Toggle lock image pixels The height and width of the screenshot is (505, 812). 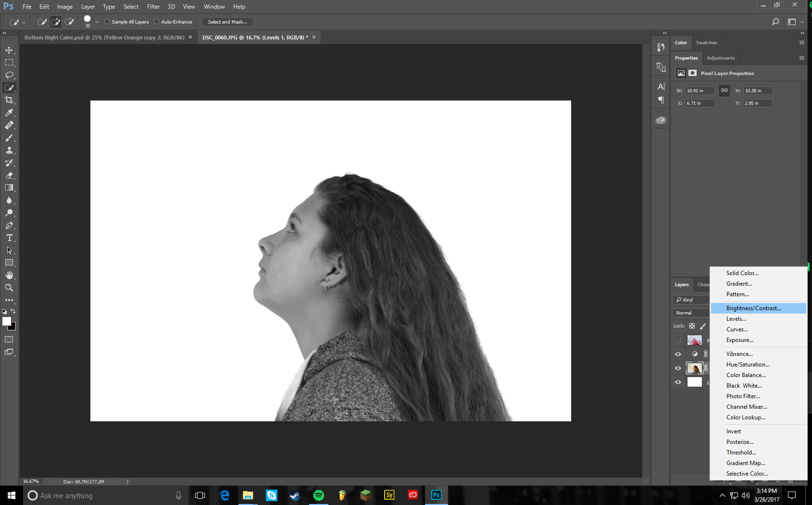click(703, 326)
